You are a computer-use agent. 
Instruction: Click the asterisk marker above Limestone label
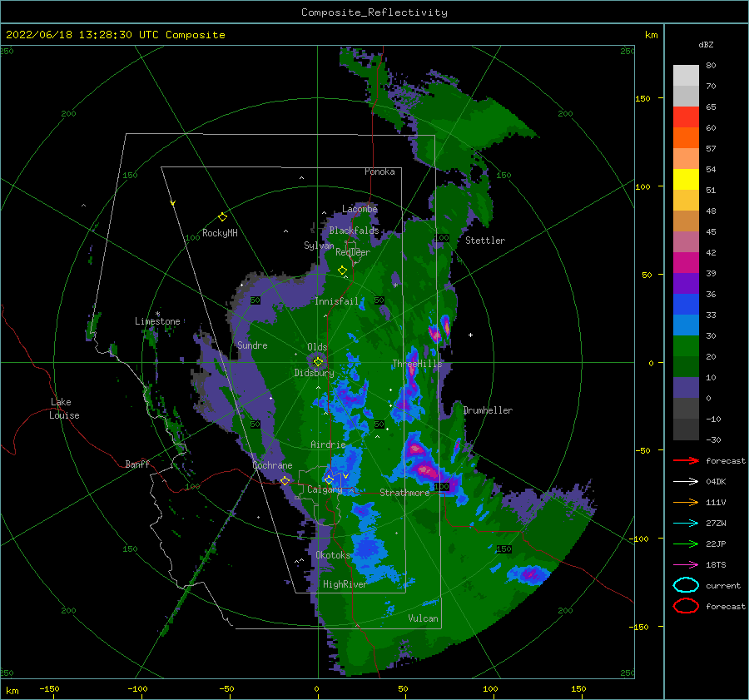(x=157, y=314)
